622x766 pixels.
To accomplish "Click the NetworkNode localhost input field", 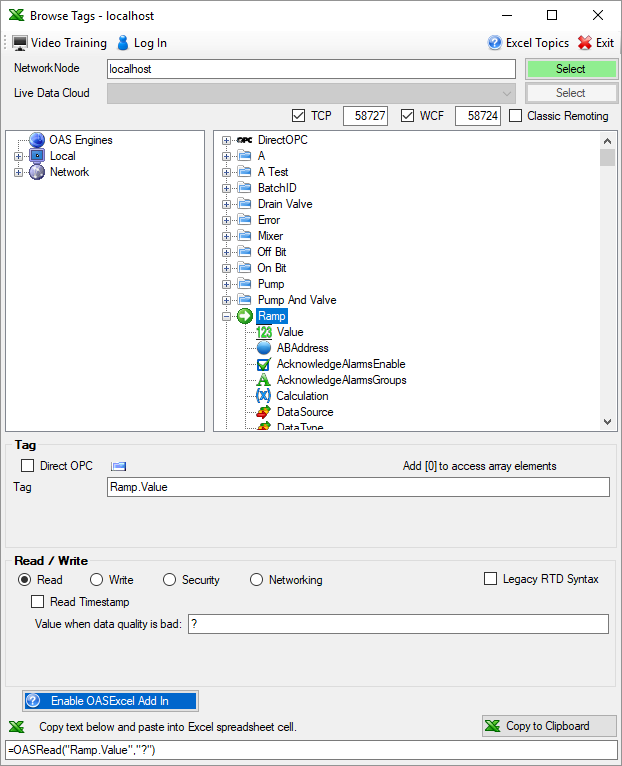I will click(311, 69).
